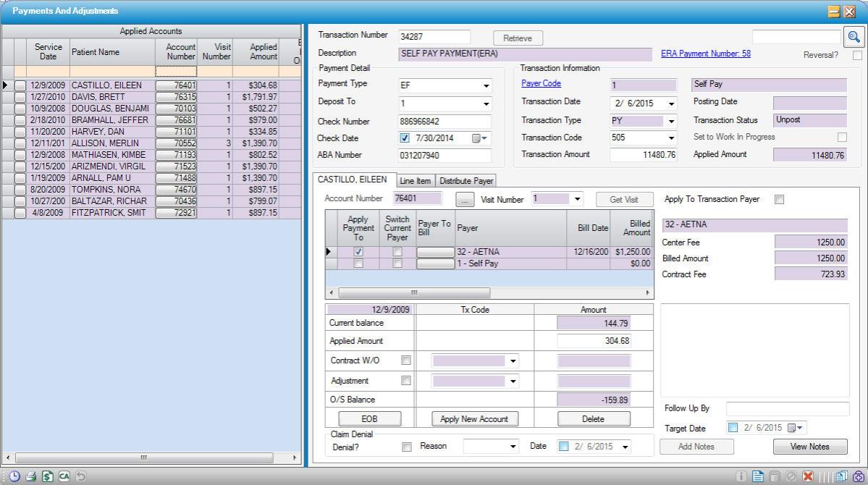Check the Contract W/O checkbox

406,360
